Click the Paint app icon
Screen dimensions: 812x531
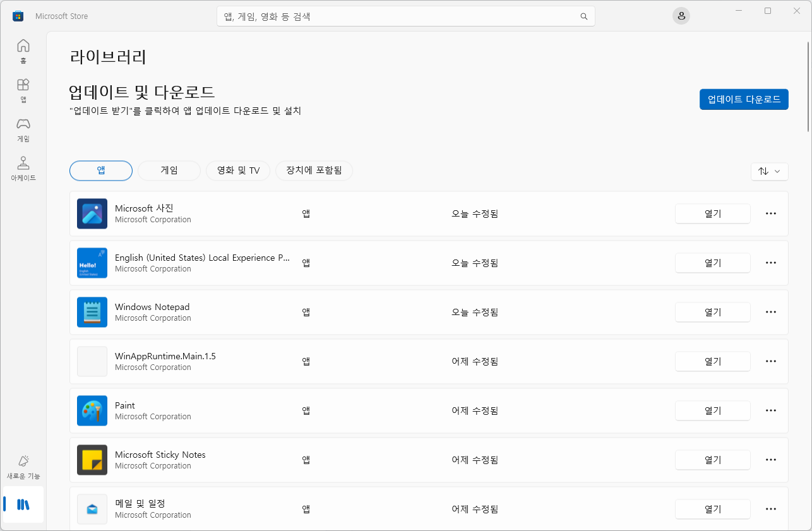pyautogui.click(x=92, y=410)
